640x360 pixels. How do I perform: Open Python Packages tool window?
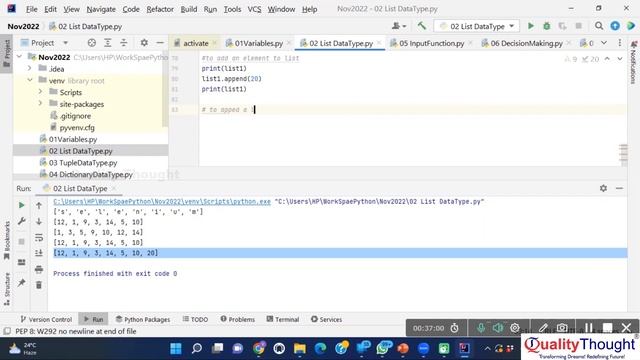click(143, 319)
